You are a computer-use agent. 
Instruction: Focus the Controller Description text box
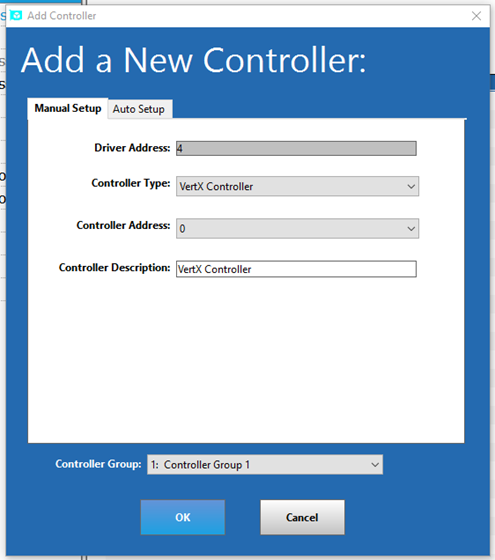click(296, 269)
